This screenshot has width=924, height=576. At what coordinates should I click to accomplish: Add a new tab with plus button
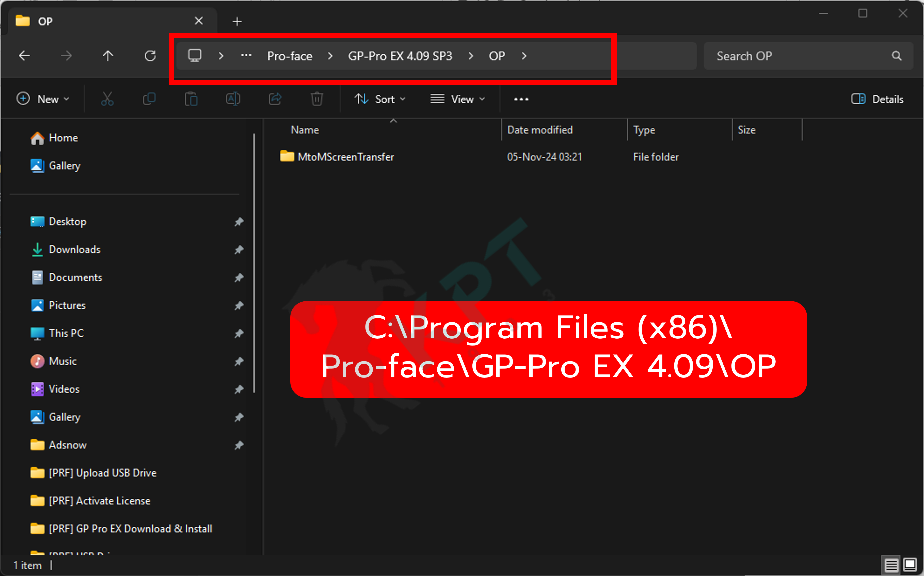pos(237,21)
